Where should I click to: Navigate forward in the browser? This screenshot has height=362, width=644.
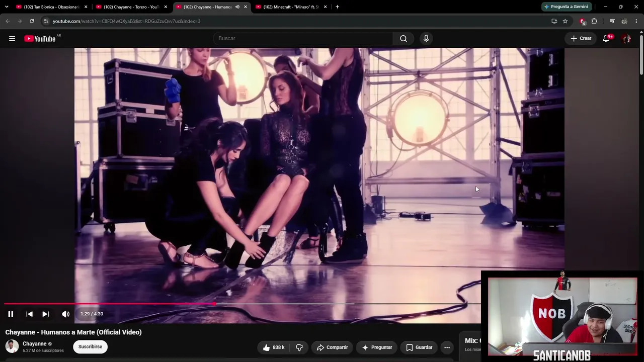[20, 21]
